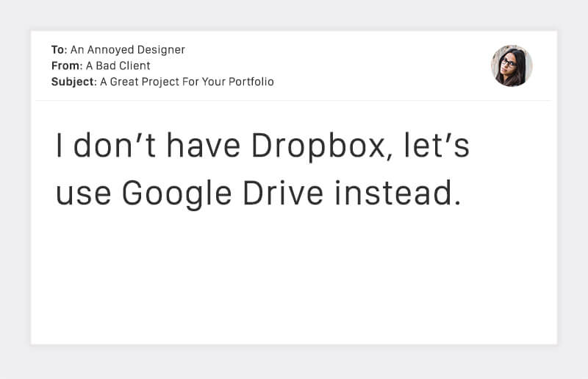This screenshot has width=588, height=379.
Task: Select recipient "An Annoyed Designer"
Action: (x=127, y=50)
